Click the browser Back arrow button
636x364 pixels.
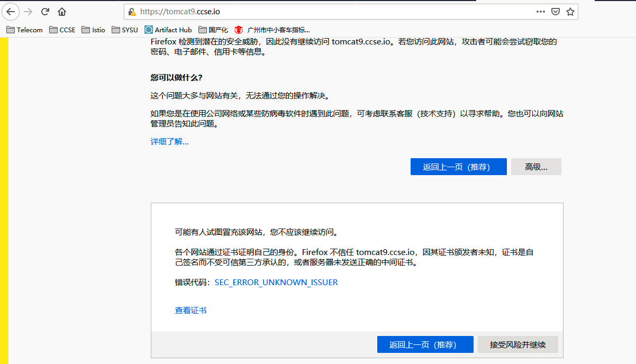[x=11, y=11]
